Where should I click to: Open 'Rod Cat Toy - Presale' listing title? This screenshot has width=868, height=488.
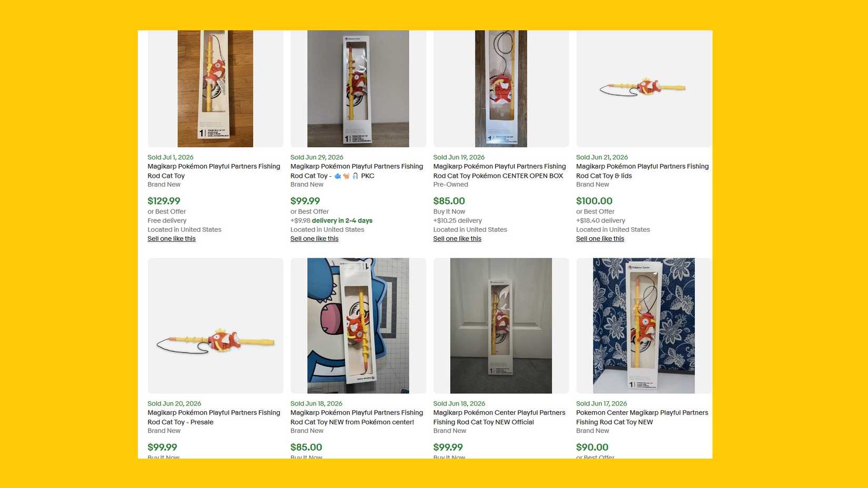[214, 418]
